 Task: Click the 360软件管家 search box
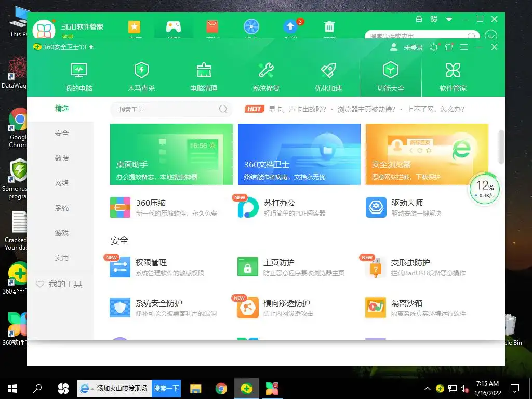tap(422, 35)
